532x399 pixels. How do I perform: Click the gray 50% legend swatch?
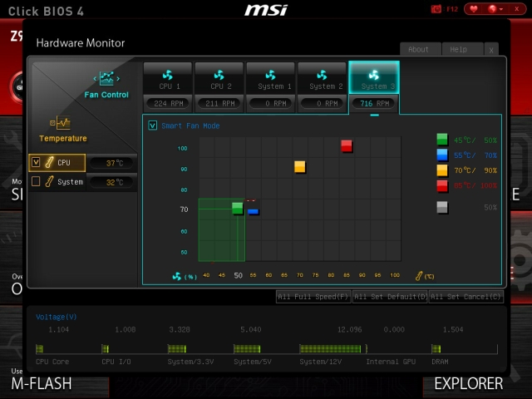442,207
